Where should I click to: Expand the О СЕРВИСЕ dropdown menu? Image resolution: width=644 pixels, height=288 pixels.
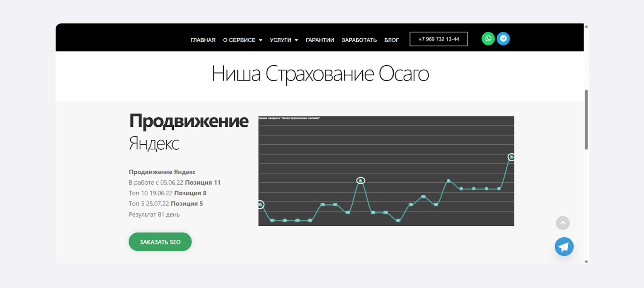243,40
